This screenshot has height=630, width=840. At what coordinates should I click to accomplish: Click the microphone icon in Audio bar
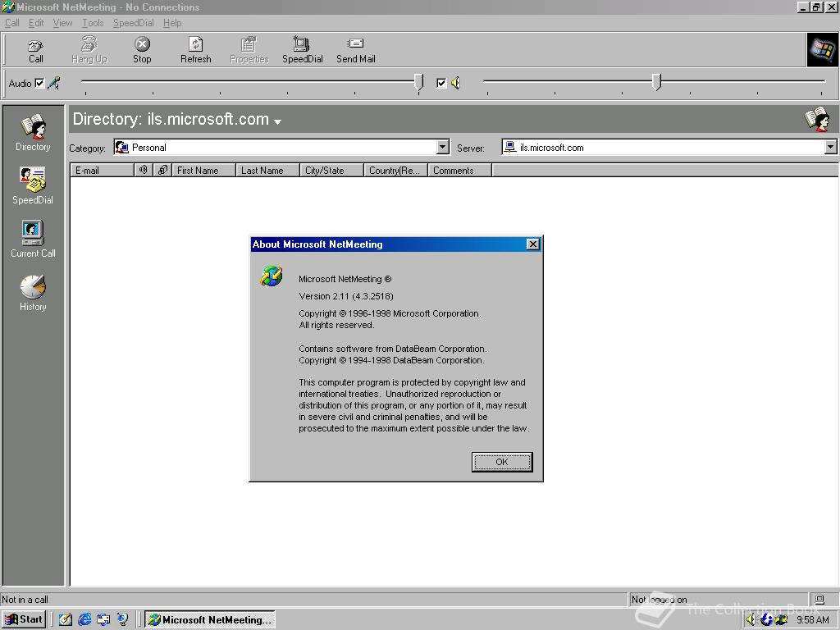(x=53, y=83)
